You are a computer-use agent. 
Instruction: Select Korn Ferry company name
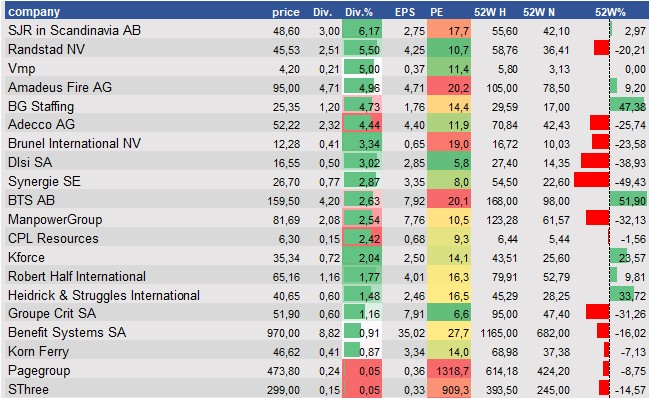38,351
